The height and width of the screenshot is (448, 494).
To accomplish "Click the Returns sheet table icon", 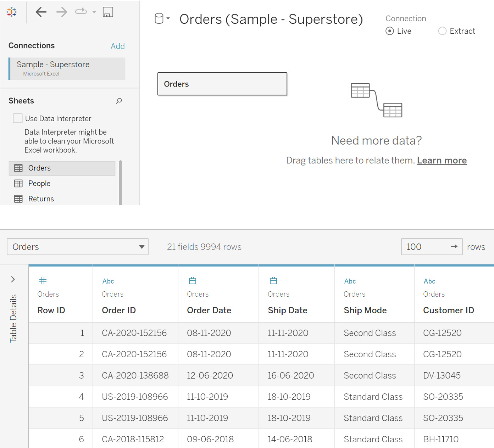I will (18, 199).
